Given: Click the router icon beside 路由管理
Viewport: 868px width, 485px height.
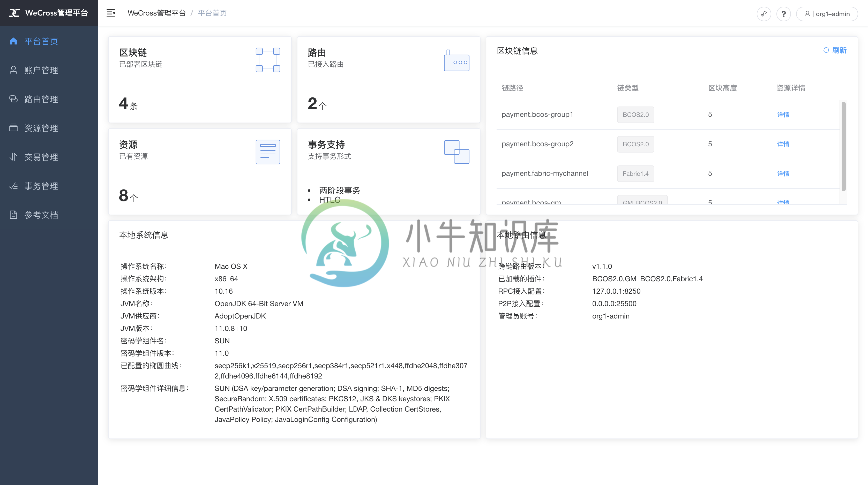Looking at the screenshot, I should tap(13, 99).
